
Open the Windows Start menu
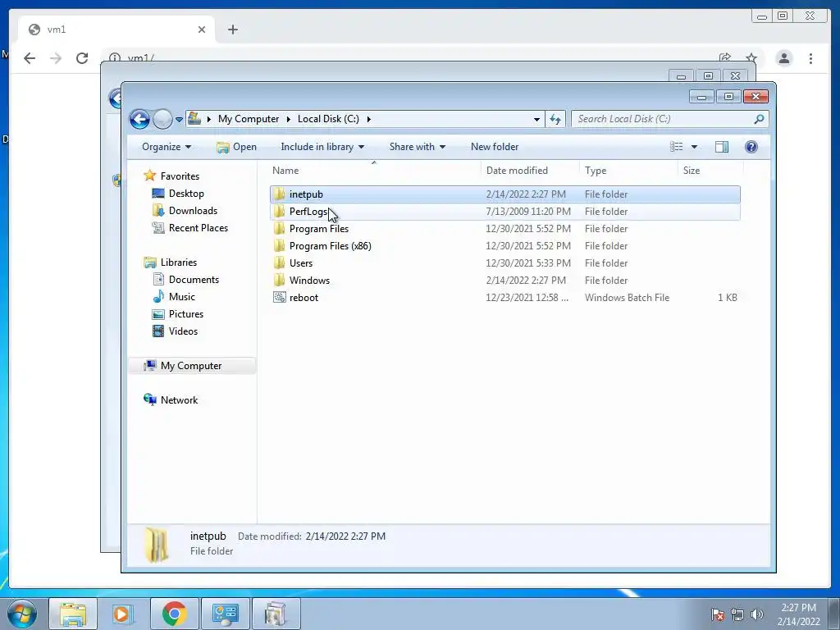click(x=22, y=614)
